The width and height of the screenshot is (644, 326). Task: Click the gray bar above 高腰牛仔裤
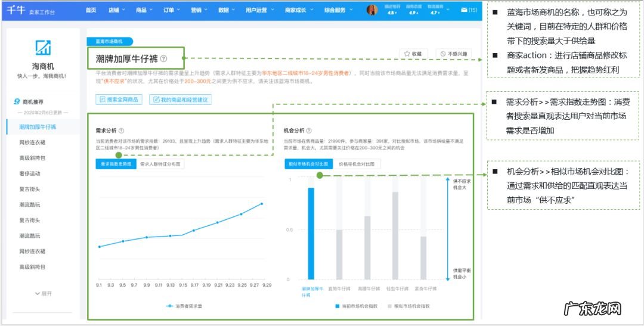[367, 247]
